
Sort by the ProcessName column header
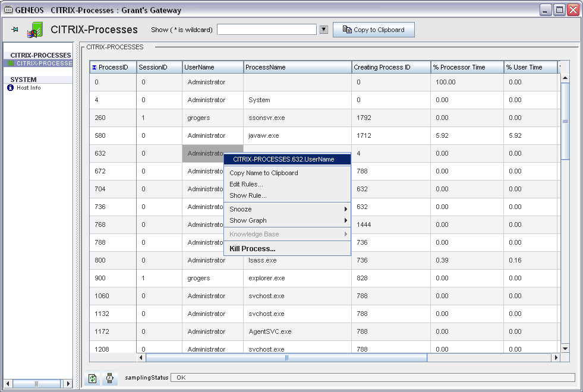pos(297,68)
